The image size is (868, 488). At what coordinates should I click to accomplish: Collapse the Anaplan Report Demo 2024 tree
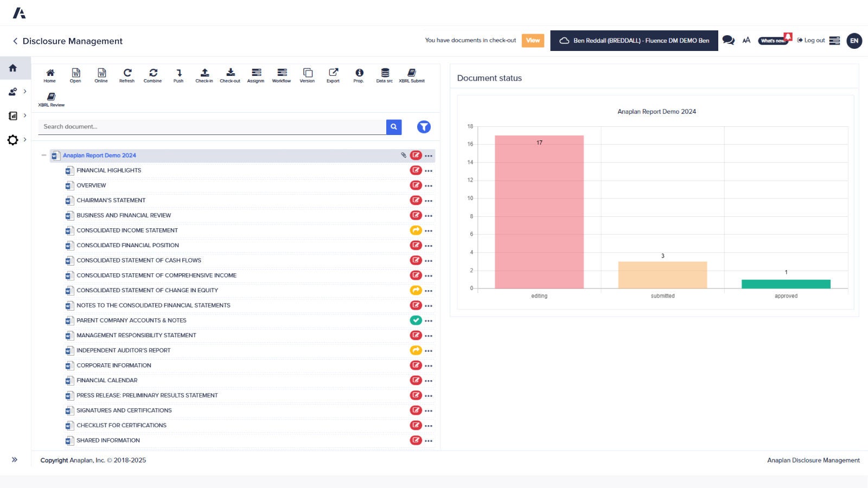[44, 155]
